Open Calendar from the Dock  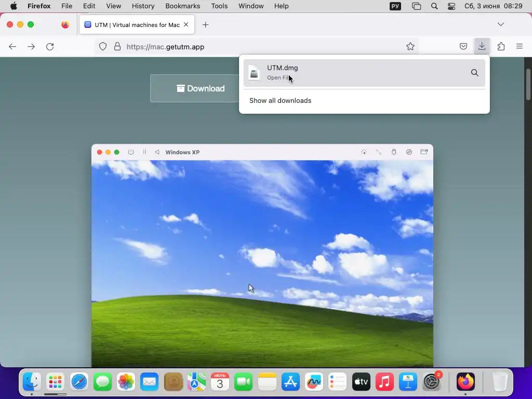(220, 382)
